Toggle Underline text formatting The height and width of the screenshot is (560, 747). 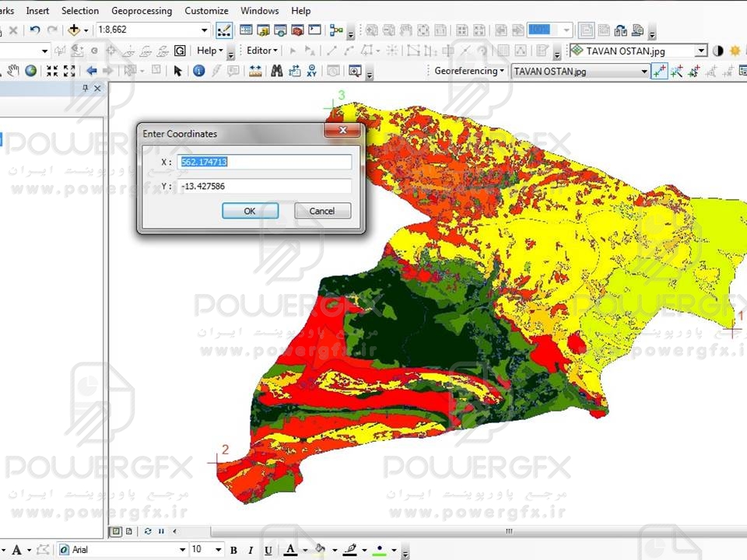tap(268, 550)
